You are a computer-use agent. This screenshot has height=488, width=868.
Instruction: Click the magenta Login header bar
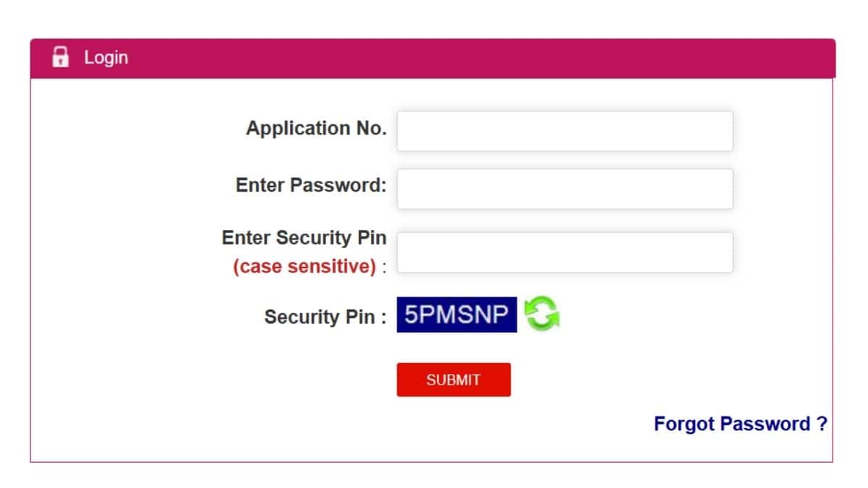434,58
